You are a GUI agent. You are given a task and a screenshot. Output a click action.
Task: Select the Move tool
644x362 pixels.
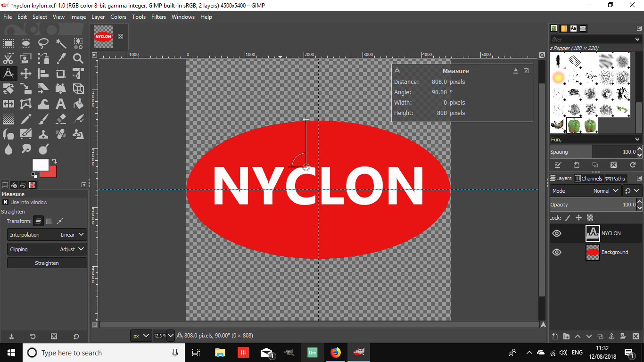26,74
